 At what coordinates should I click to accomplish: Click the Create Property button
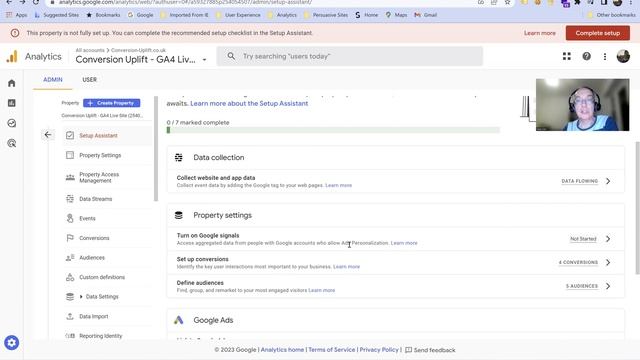(111, 103)
